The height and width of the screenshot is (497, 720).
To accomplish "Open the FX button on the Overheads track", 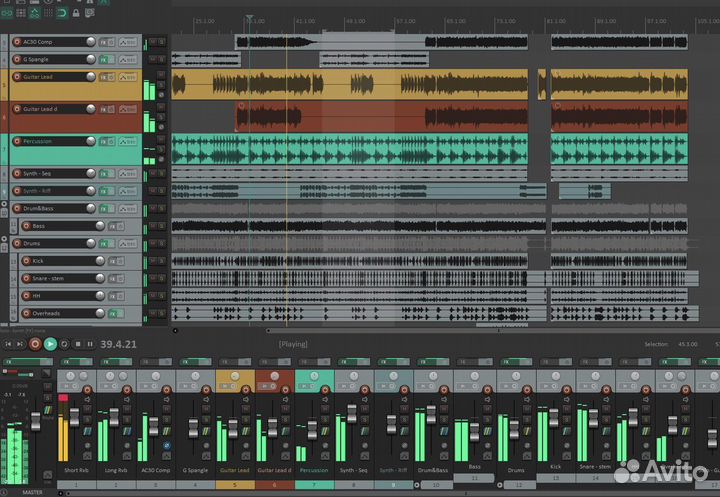I will point(114,313).
